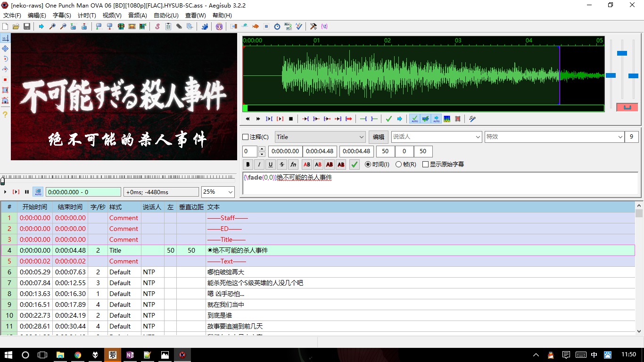The width and height of the screenshot is (644, 362).
Task: Apply italic with the I button
Action: point(259,165)
